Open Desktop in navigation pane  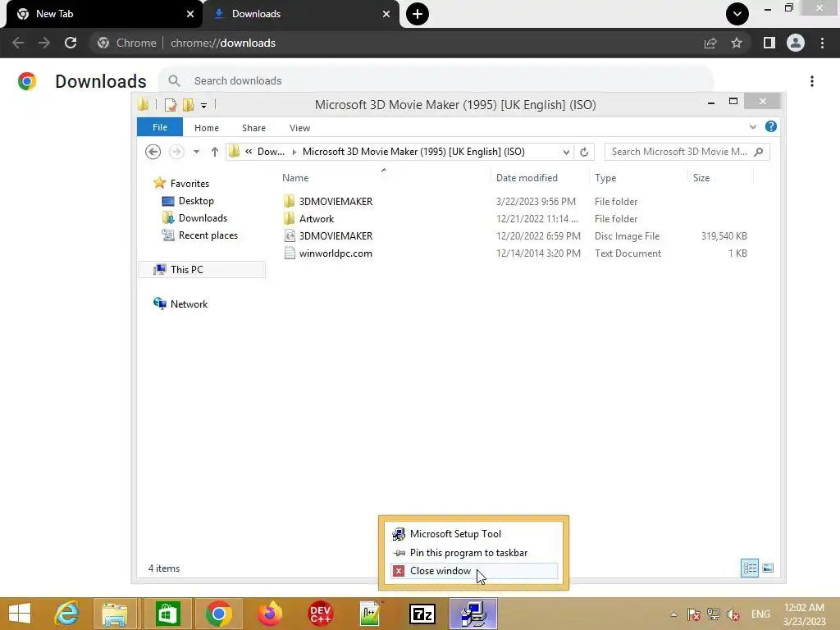[x=195, y=201]
